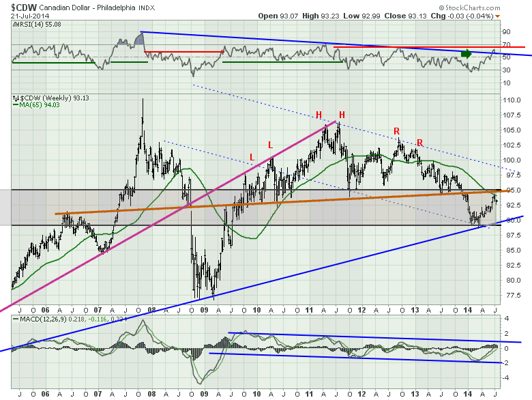The width and height of the screenshot is (532, 400).
Task: Click the price axis label 105.0
Action: pyautogui.click(x=512, y=130)
